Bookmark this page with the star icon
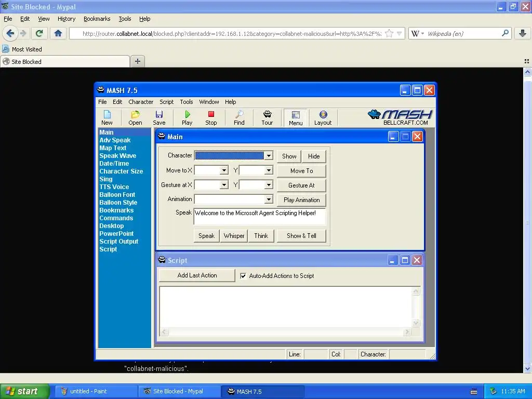 pos(389,33)
